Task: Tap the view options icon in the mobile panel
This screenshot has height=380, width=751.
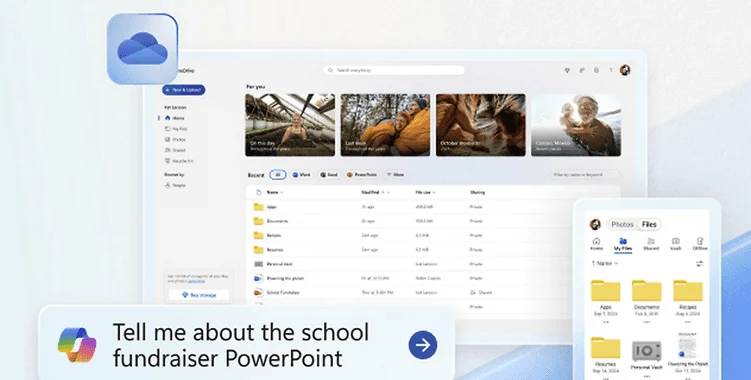Action: pos(699,264)
